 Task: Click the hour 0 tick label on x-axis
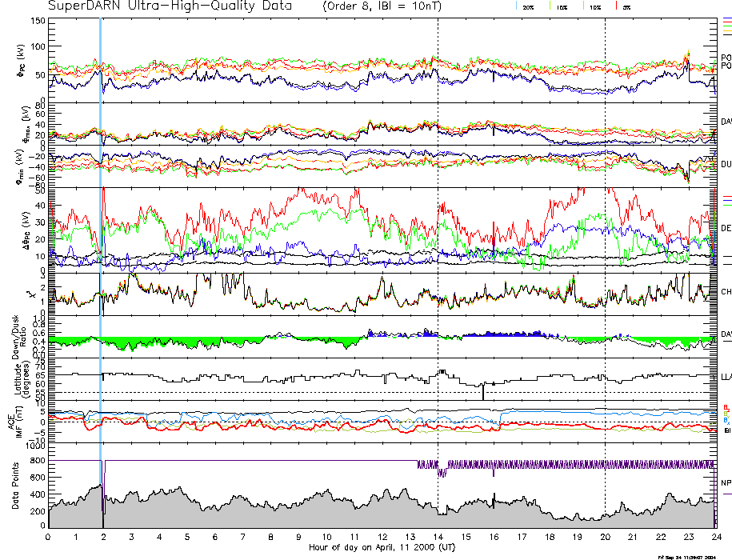tap(49, 537)
